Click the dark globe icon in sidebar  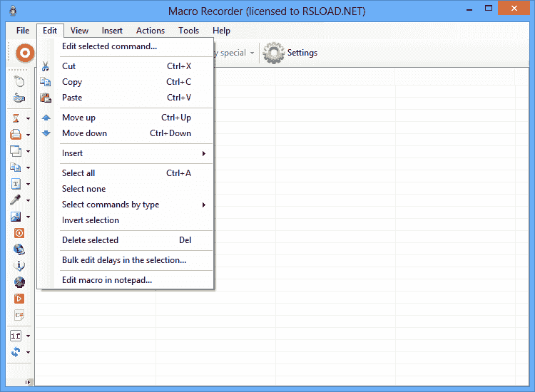[x=19, y=282]
